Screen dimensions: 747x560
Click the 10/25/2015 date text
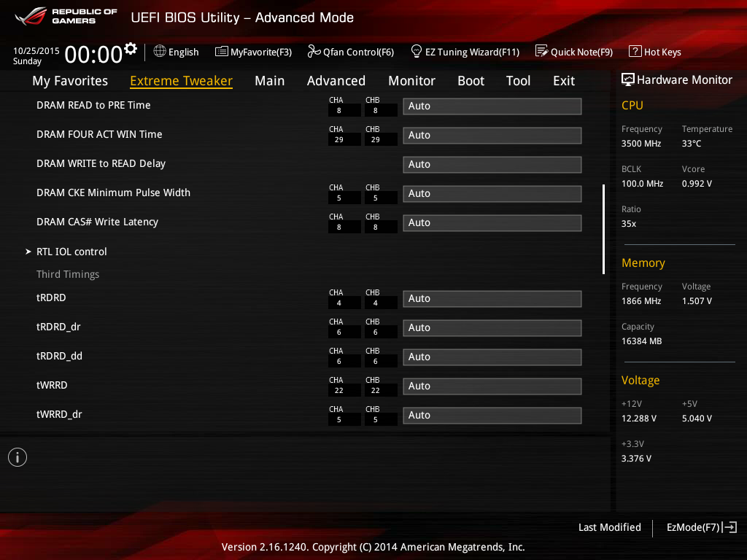[x=36, y=50]
